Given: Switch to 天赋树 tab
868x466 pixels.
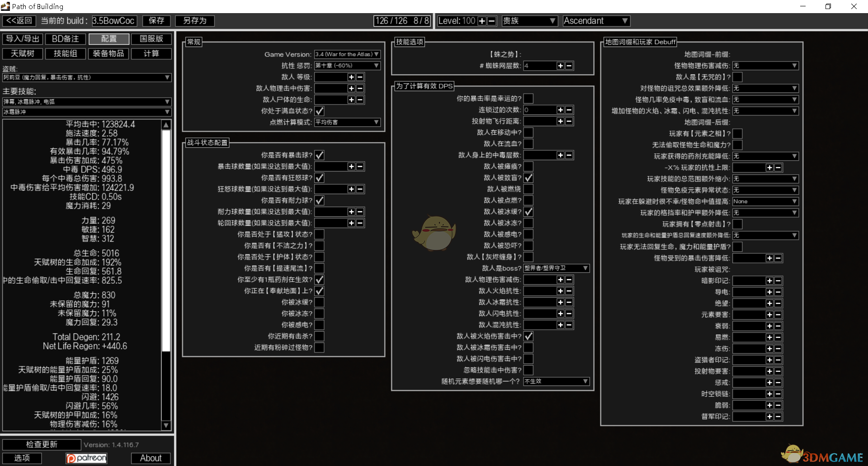Looking at the screenshot, I should click(x=23, y=54).
